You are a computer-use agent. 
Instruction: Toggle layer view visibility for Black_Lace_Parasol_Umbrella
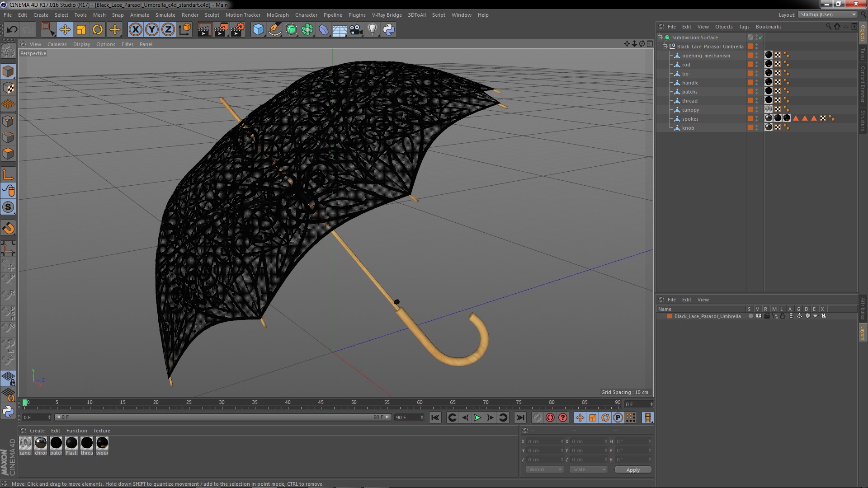point(759,316)
